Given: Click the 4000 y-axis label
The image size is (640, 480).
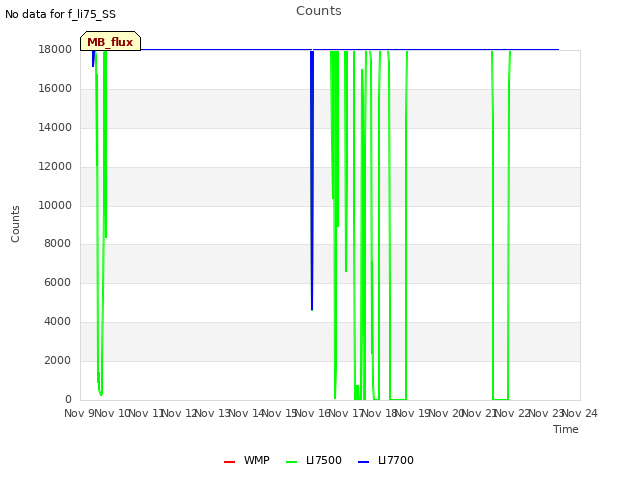Looking at the screenshot, I should pyautogui.click(x=58, y=321).
